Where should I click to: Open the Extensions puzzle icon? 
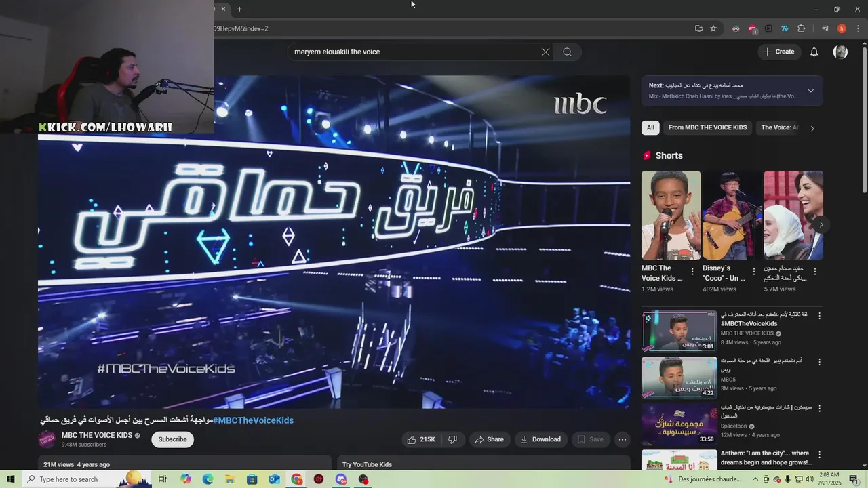pos(801,28)
